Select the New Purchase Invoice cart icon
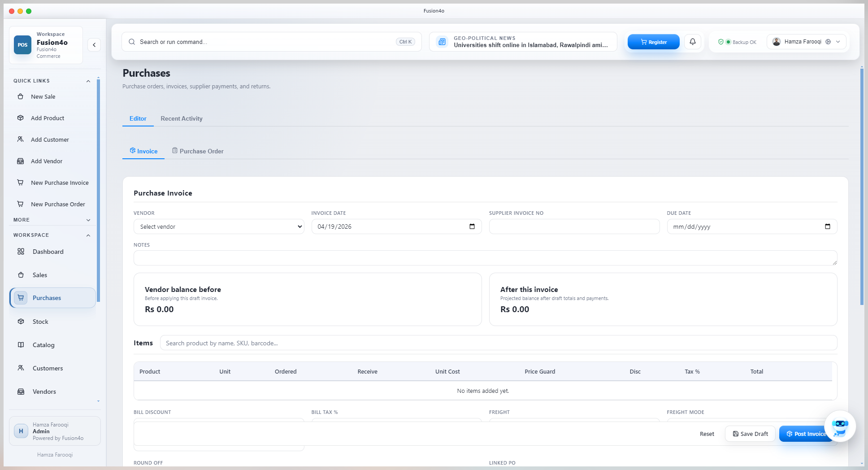The width and height of the screenshot is (868, 470). (21, 183)
